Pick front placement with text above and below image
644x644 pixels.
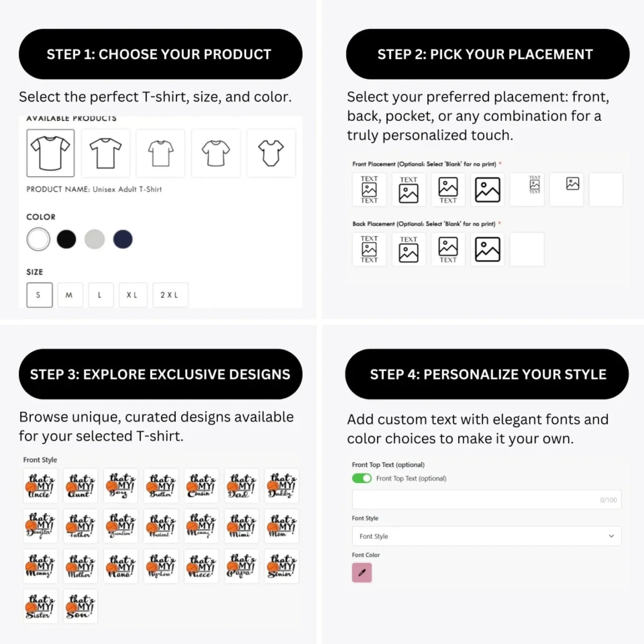[x=369, y=190]
